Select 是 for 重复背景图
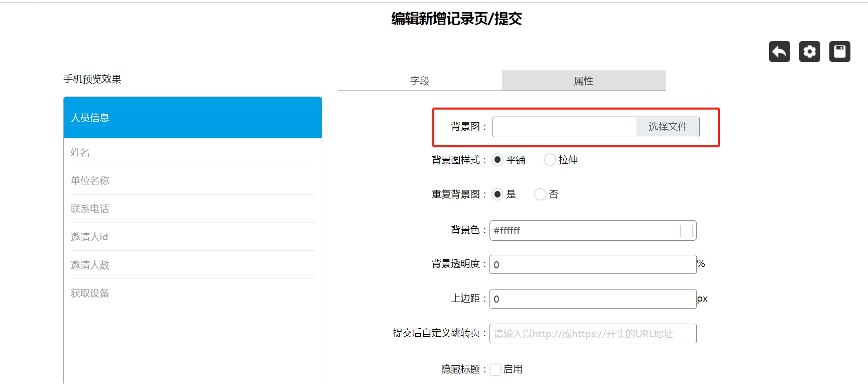 497,194
